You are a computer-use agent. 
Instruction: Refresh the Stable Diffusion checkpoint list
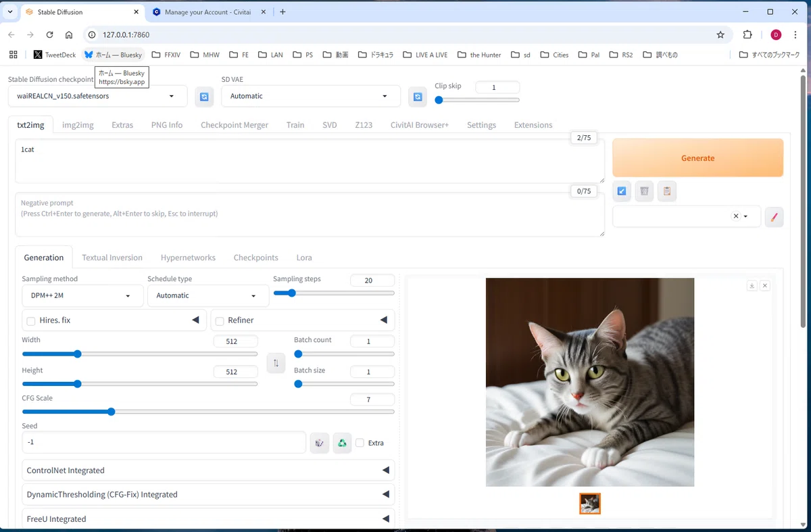point(204,97)
